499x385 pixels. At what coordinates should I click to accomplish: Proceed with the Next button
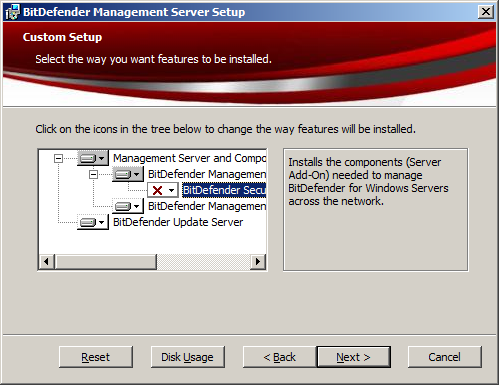click(354, 357)
